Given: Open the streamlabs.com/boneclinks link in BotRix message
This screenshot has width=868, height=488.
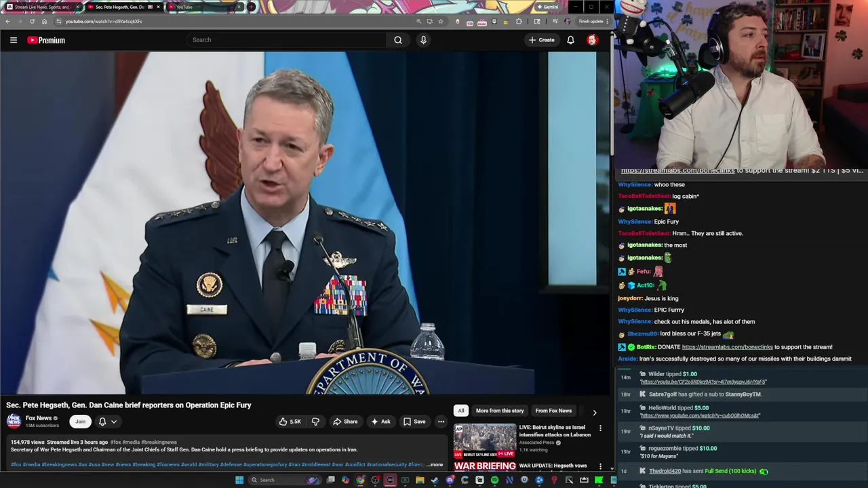Looking at the screenshot, I should (727, 347).
